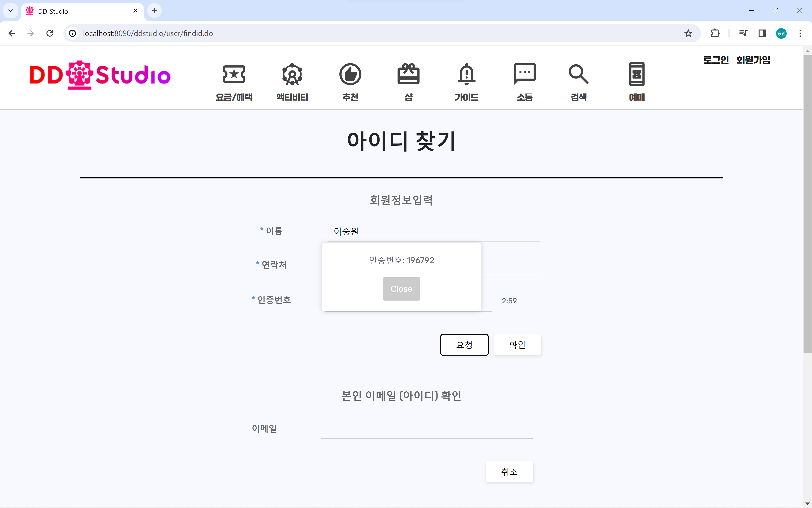Focus the 이름 input field
This screenshot has width=812, height=508.
click(x=433, y=232)
